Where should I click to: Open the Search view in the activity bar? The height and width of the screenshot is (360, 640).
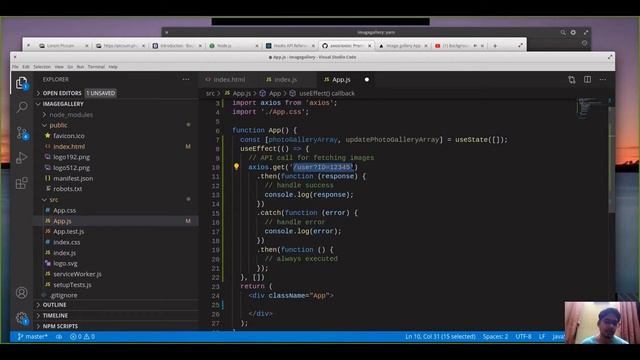(x=22, y=107)
